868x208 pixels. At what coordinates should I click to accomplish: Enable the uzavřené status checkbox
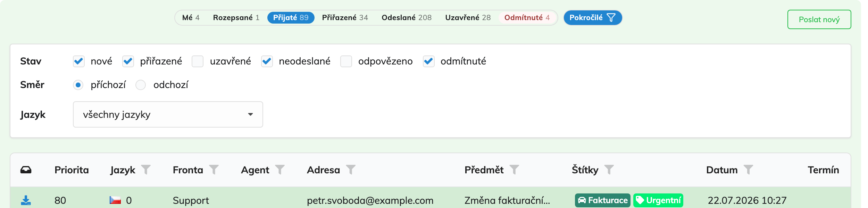coord(198,61)
